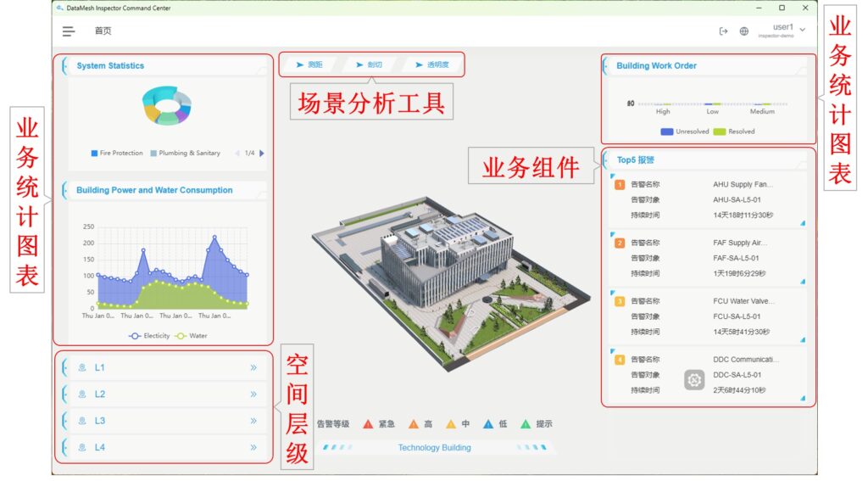868x481 pixels.
Task: Expand the L4 floor level chevron
Action: point(253,447)
